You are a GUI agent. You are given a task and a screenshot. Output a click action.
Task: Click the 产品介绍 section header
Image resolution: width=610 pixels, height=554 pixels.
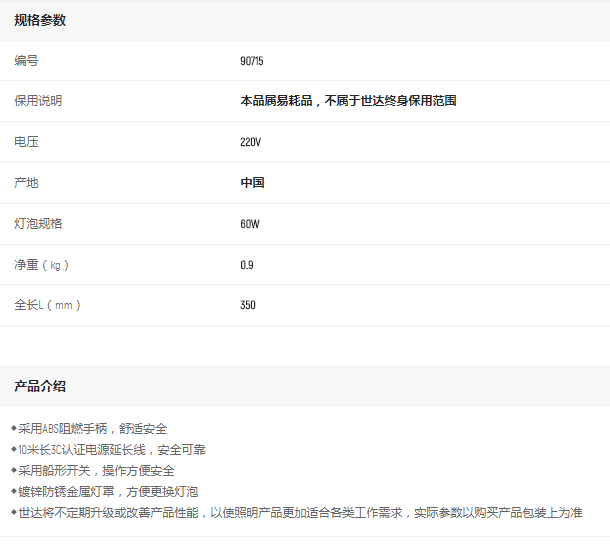(x=40, y=386)
